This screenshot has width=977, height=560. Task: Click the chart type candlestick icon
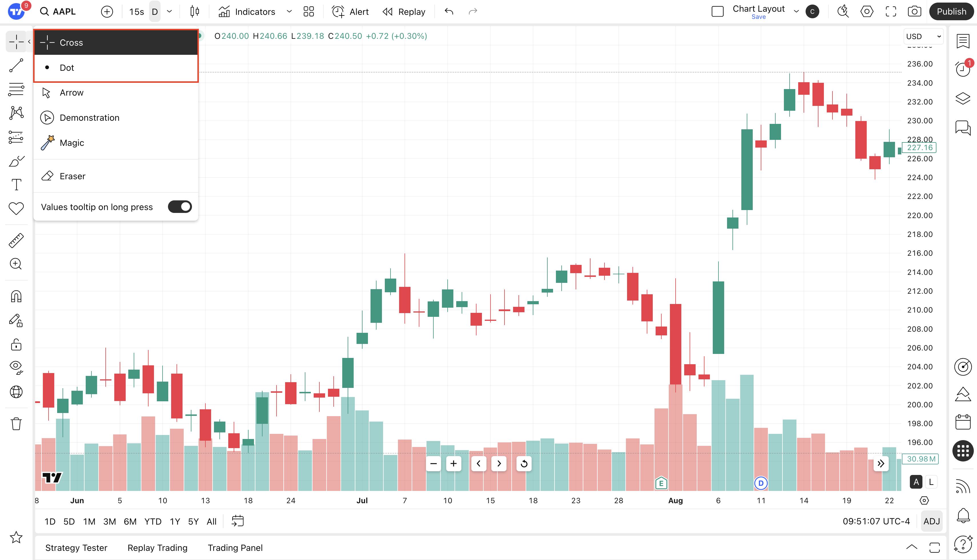click(195, 11)
